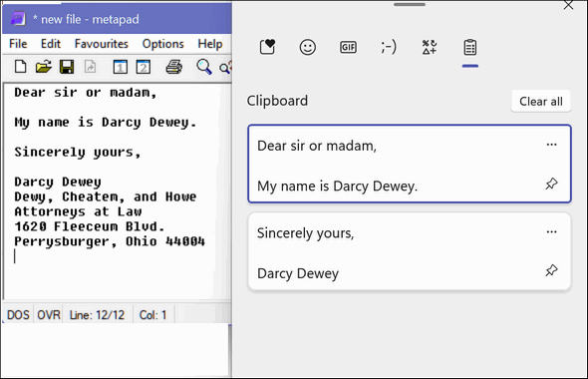The width and height of the screenshot is (588, 379).
Task: Print the document with the printer icon
Action: coord(174,67)
